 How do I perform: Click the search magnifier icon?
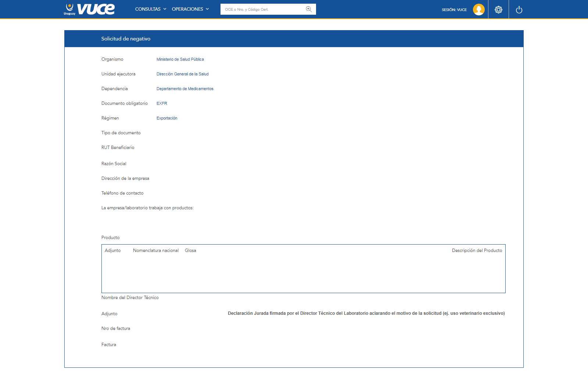[309, 9]
